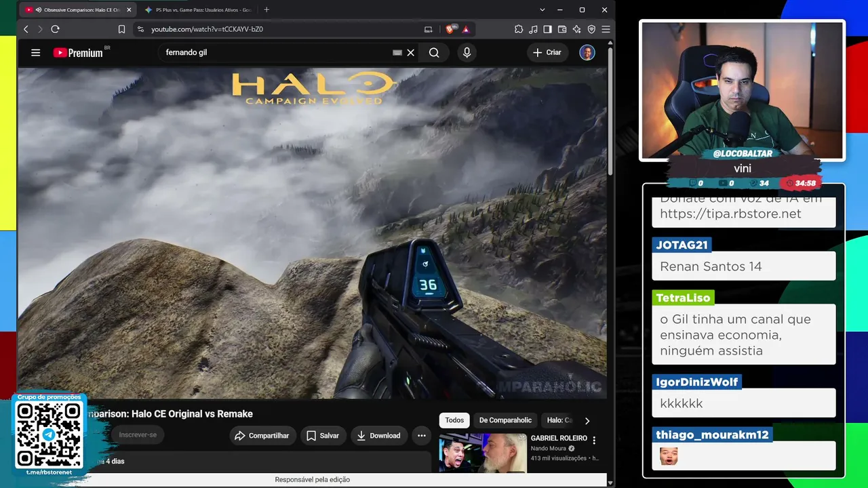The height and width of the screenshot is (488, 868).
Task: Click the 'kkkkkk' chat message
Action: coord(681,403)
